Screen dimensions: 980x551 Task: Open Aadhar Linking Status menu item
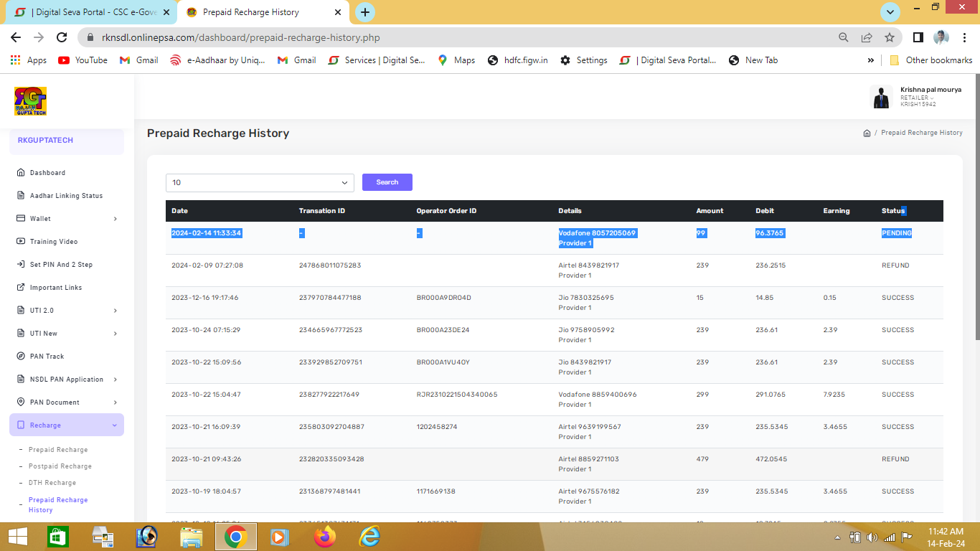pos(66,196)
